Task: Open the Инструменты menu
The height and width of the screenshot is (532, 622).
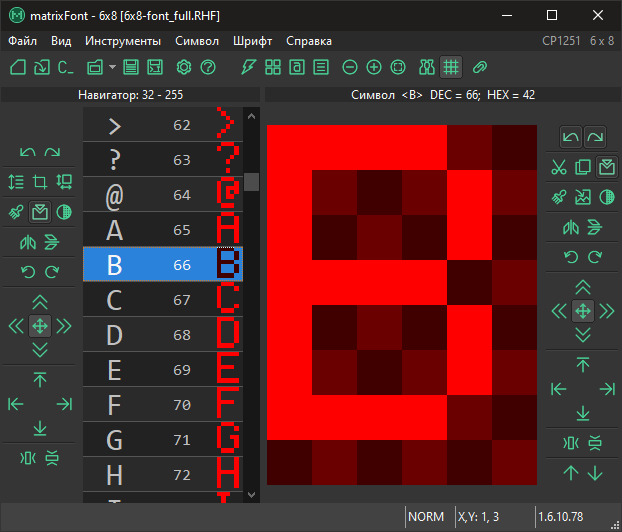Action: click(x=123, y=41)
